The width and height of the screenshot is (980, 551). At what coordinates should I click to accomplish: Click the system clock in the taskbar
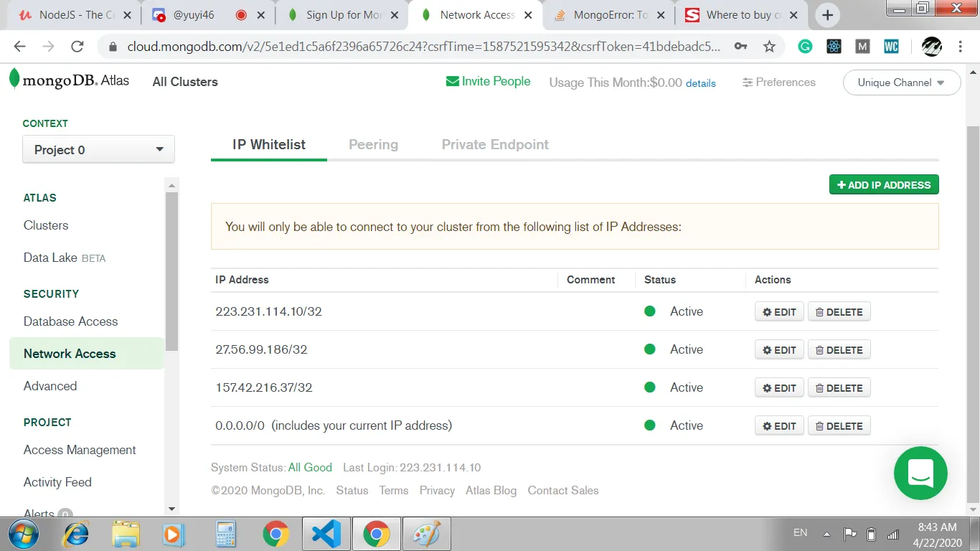tap(937, 534)
